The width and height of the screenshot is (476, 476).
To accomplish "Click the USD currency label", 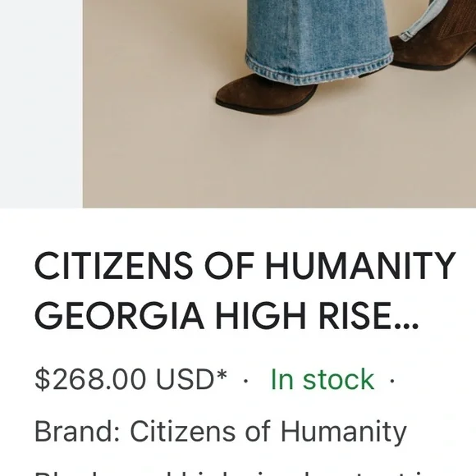I will pos(185,379).
